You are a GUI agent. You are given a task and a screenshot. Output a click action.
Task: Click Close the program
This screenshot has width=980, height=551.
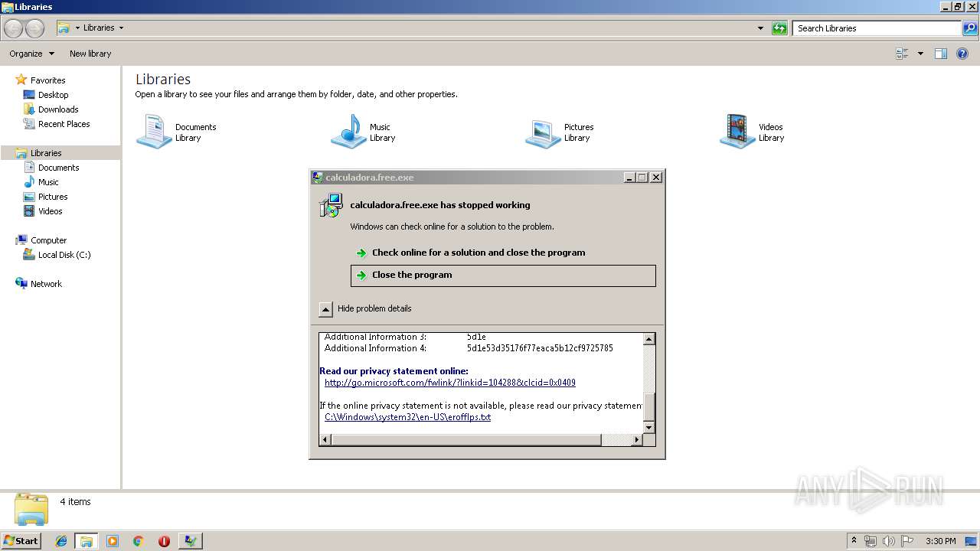[x=503, y=275]
